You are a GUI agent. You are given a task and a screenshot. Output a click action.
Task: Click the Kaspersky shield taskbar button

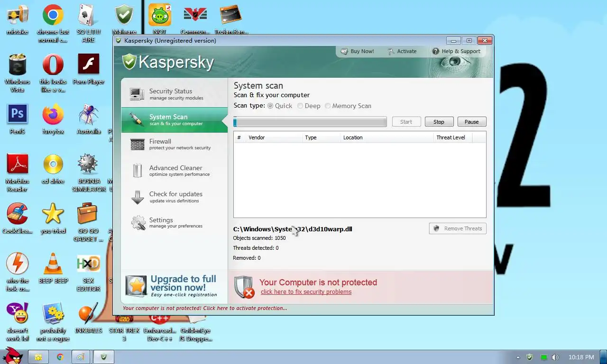coord(104,357)
